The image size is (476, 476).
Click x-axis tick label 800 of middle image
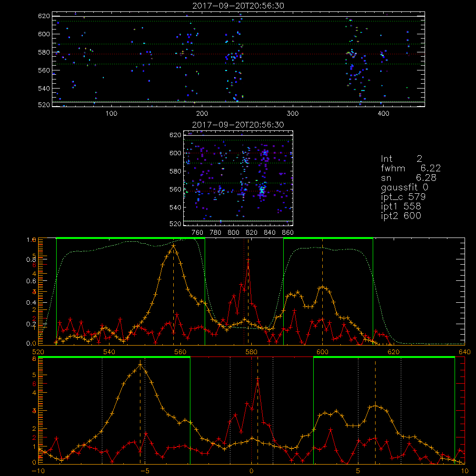pyautogui.click(x=233, y=233)
